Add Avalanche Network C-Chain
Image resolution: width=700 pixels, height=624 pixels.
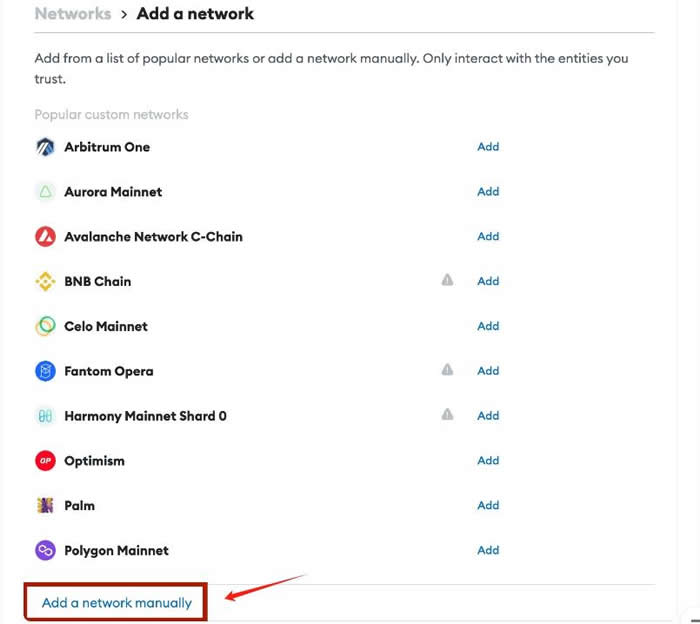pos(488,237)
